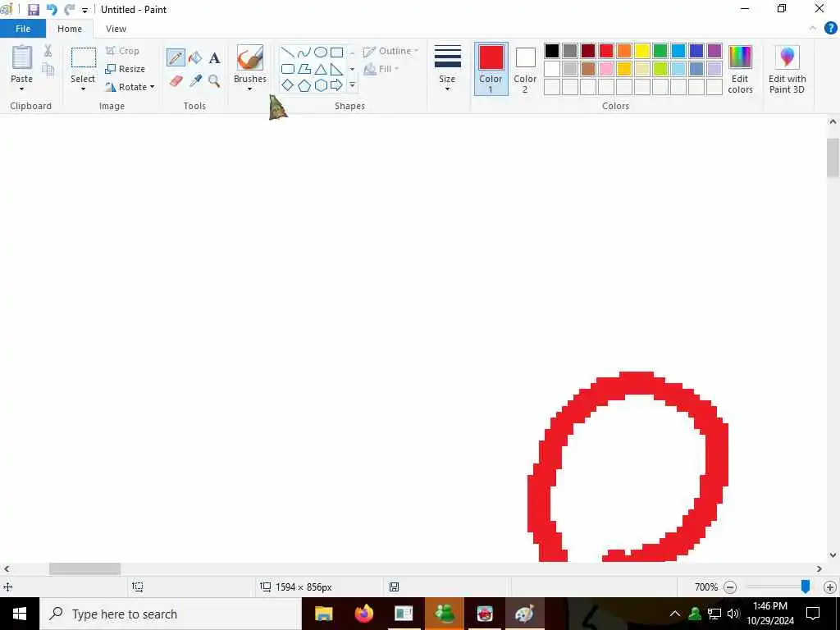Viewport: 840px width, 630px height.
Task: Expand the Select dropdown arrow
Action: pyautogui.click(x=83, y=89)
